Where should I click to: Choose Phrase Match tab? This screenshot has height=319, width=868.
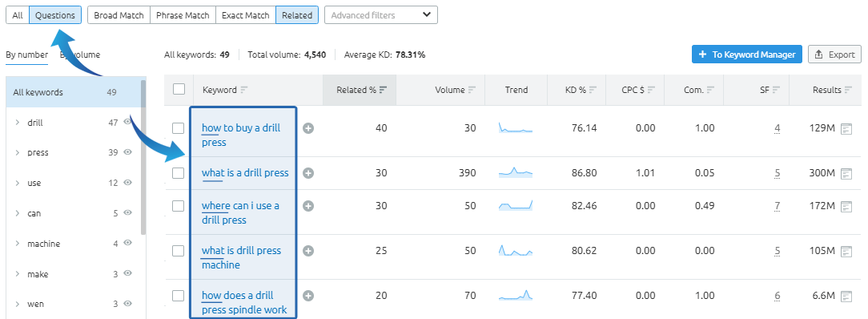coord(183,15)
